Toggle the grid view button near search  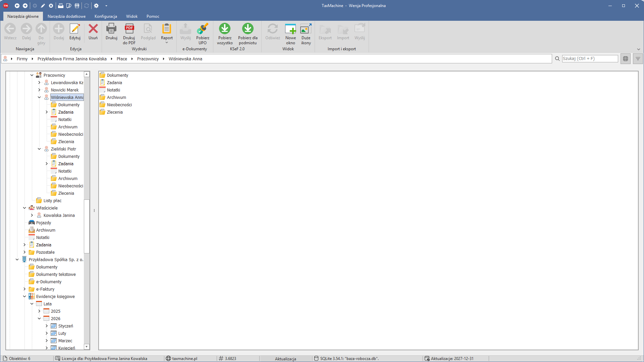[x=626, y=59]
